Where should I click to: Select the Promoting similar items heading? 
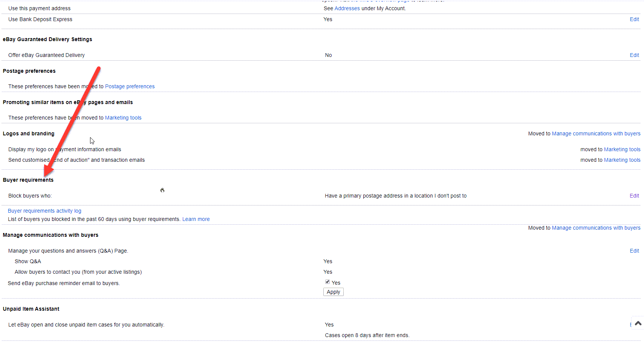(x=68, y=102)
